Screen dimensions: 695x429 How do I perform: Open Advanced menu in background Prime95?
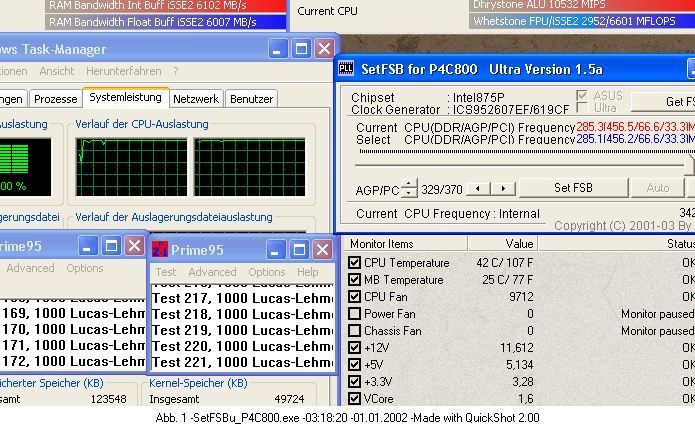click(x=30, y=268)
